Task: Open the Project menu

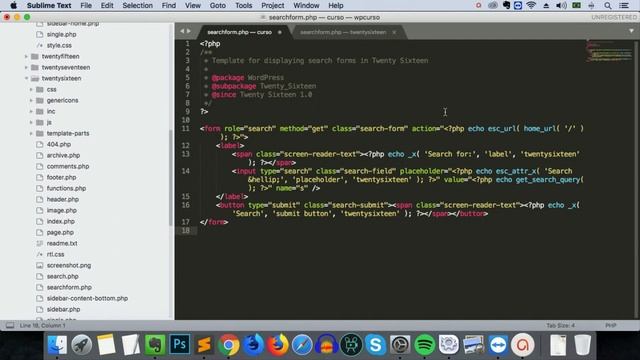Action: (x=273, y=5)
